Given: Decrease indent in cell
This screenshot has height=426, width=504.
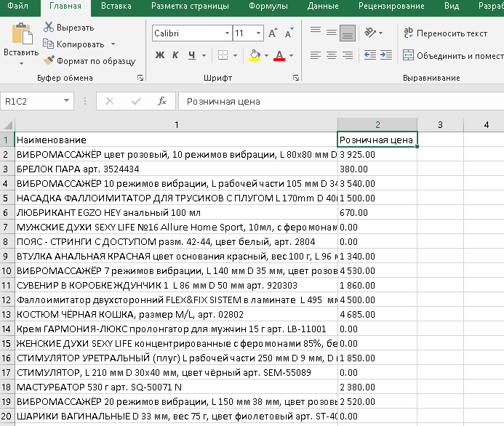Looking at the screenshot, I should (x=370, y=55).
